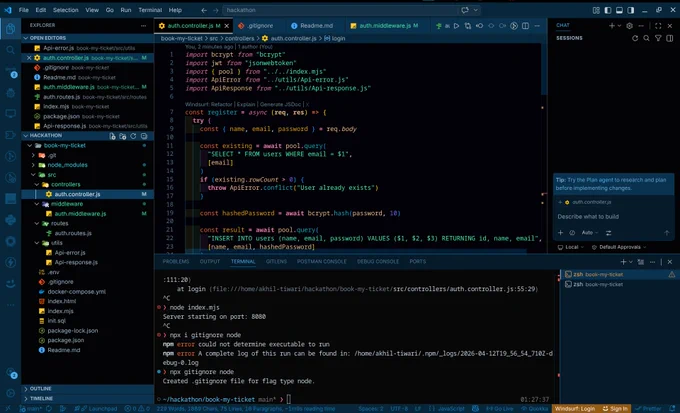Click New Chat plus icon
680x413 pixels.
[611, 26]
